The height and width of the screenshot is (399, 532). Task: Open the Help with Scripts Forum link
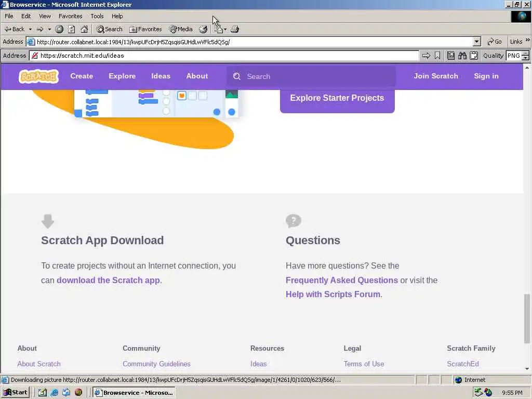coord(333,294)
